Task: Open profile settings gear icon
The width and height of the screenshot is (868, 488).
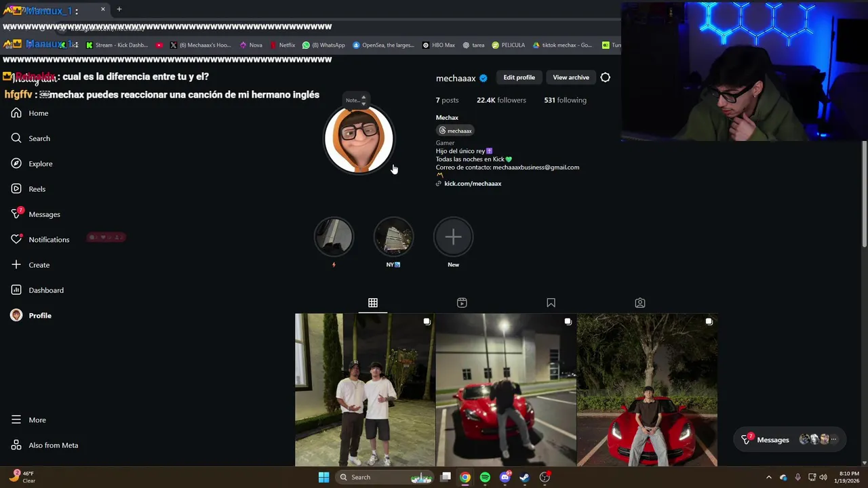Action: tap(606, 77)
